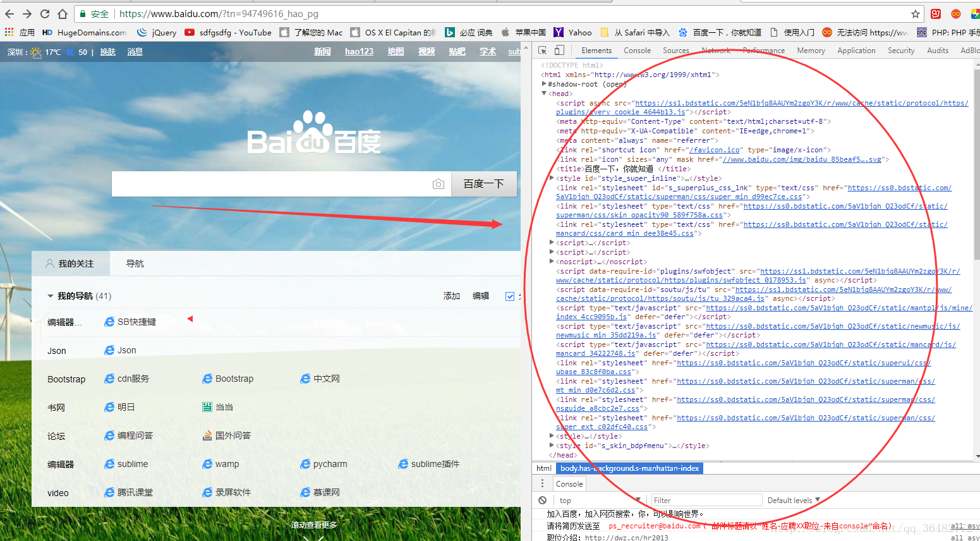Switch to the Security tab
Screen dimensions: 980x541
(x=901, y=51)
